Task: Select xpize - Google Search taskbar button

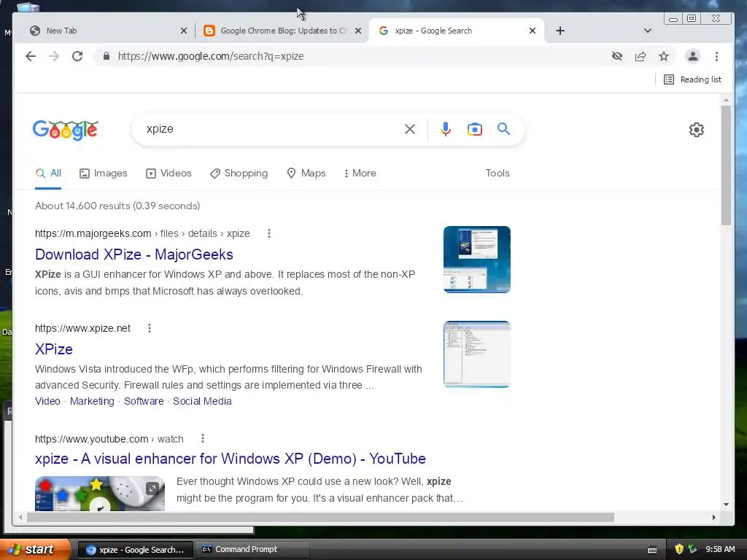Action: (x=135, y=550)
